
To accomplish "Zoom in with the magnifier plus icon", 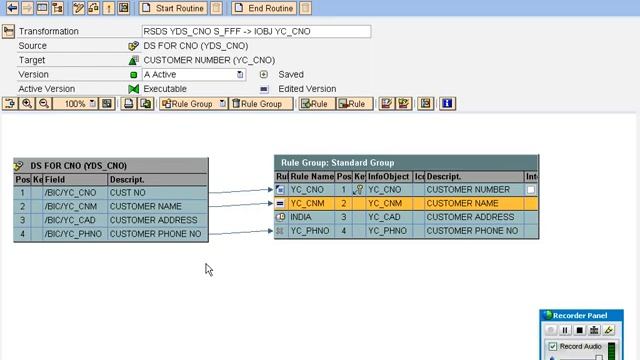I will (x=27, y=104).
